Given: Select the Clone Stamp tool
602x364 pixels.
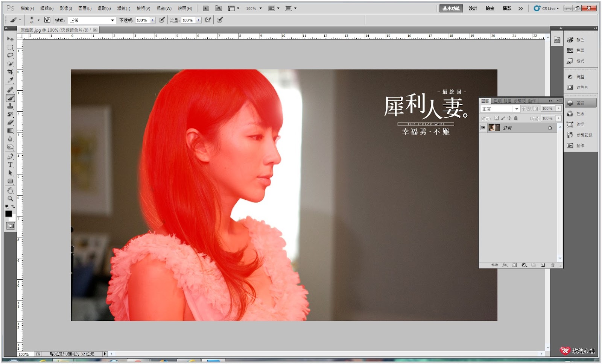Looking at the screenshot, I should point(10,106).
